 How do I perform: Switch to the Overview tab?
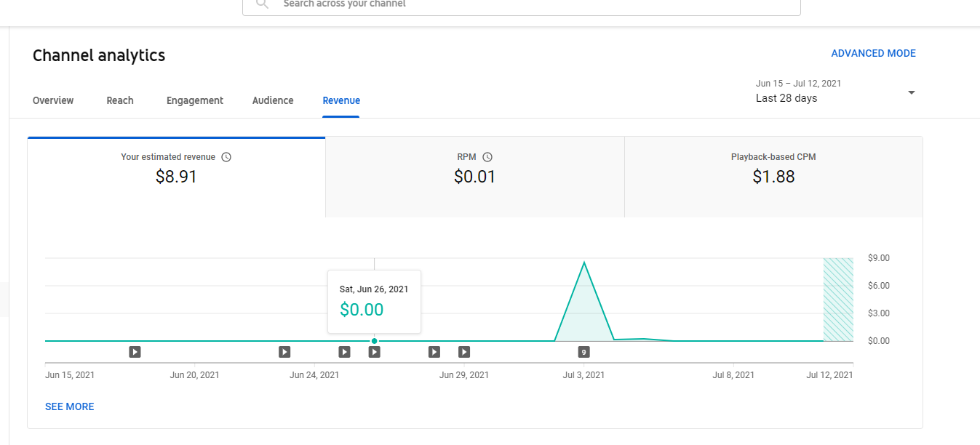pyautogui.click(x=53, y=100)
